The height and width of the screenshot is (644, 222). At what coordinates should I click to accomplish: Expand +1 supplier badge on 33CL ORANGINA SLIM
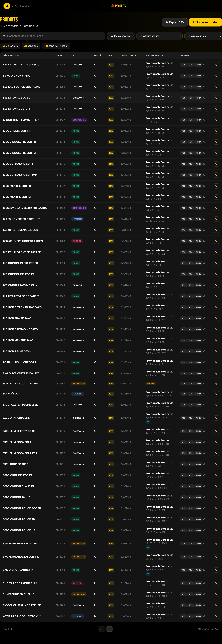click(x=148, y=422)
